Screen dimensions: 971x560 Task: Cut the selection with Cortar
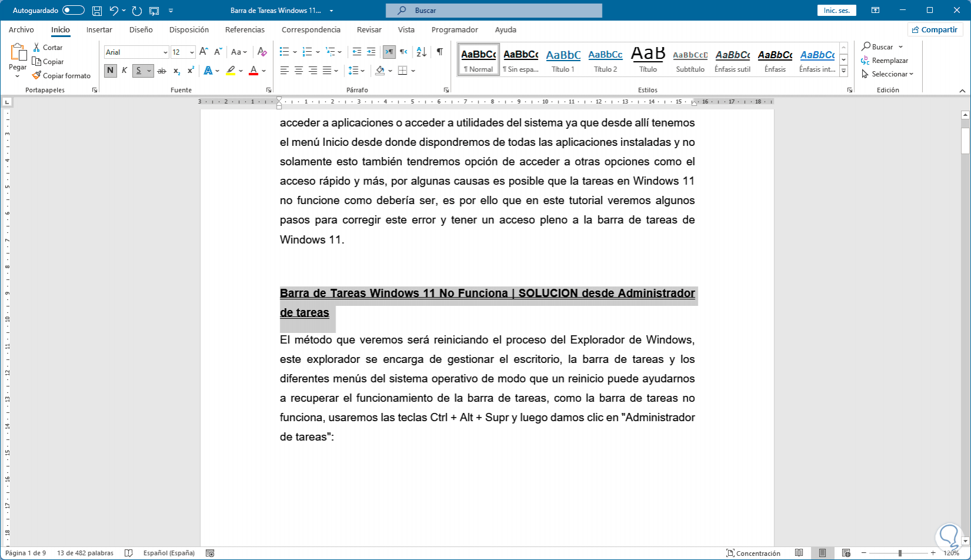(48, 47)
